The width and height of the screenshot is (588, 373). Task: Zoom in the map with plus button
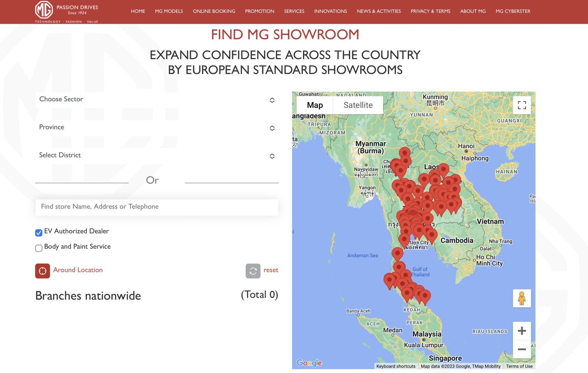(522, 331)
